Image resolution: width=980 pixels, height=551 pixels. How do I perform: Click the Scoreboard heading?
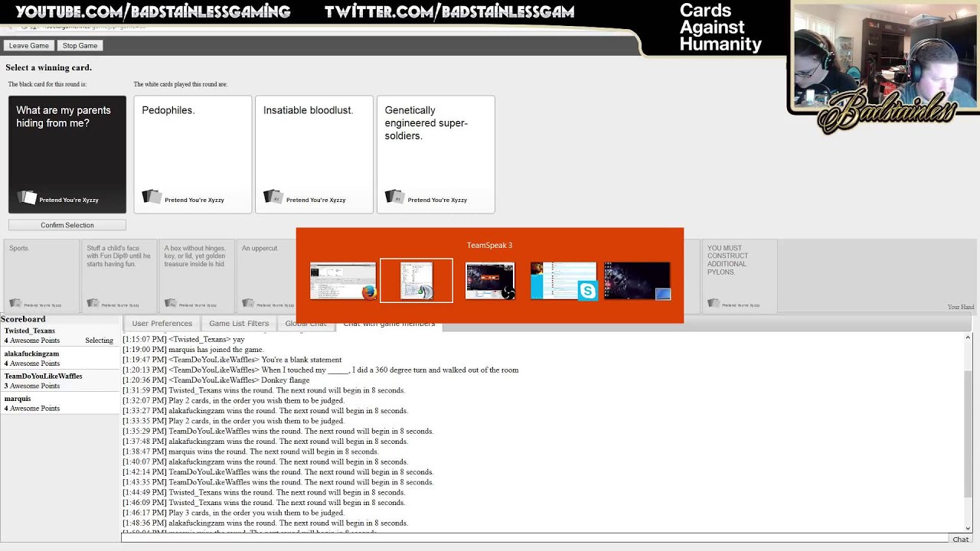tap(23, 319)
